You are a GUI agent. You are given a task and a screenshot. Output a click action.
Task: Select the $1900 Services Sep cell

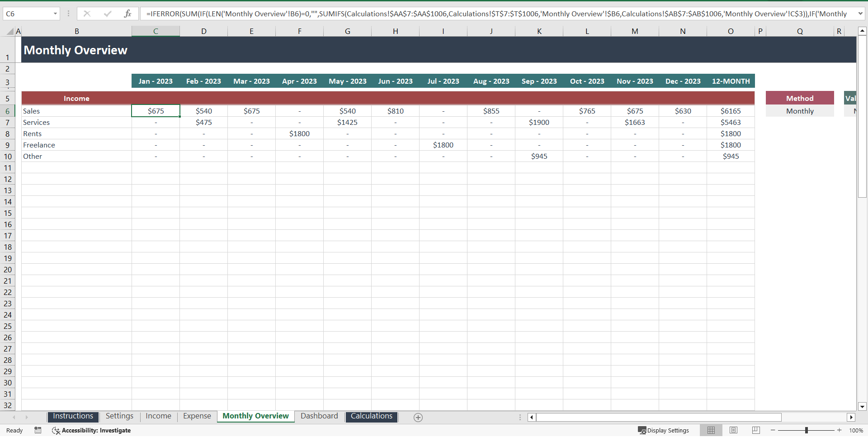pyautogui.click(x=539, y=122)
